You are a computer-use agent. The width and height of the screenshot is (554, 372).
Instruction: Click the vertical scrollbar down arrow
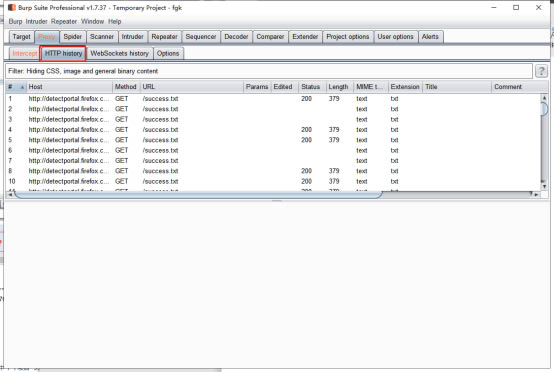click(x=544, y=186)
